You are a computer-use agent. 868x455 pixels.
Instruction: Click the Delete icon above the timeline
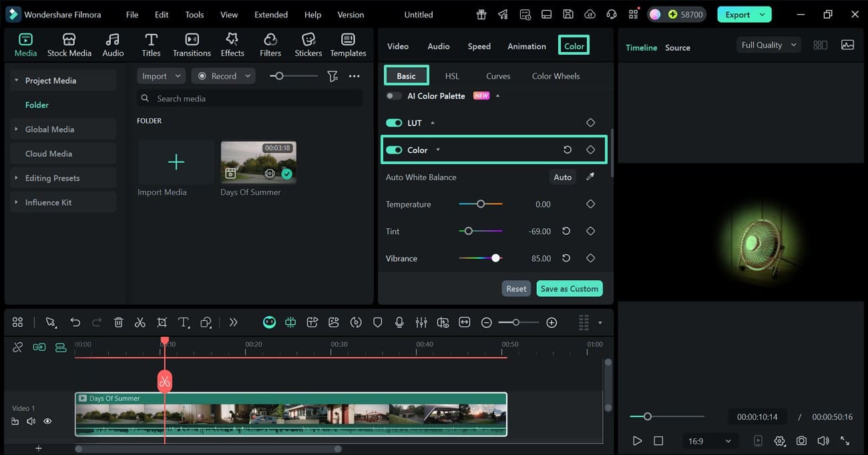[x=118, y=322]
